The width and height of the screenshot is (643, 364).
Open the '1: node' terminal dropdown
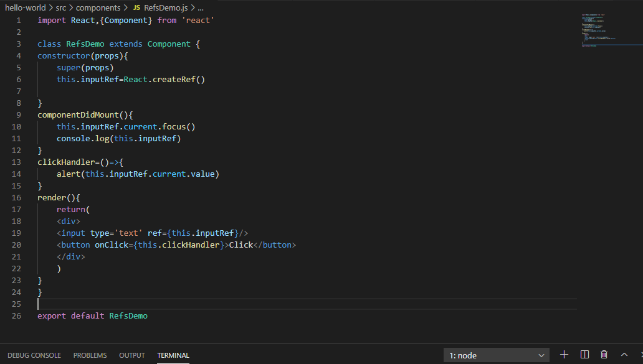496,355
